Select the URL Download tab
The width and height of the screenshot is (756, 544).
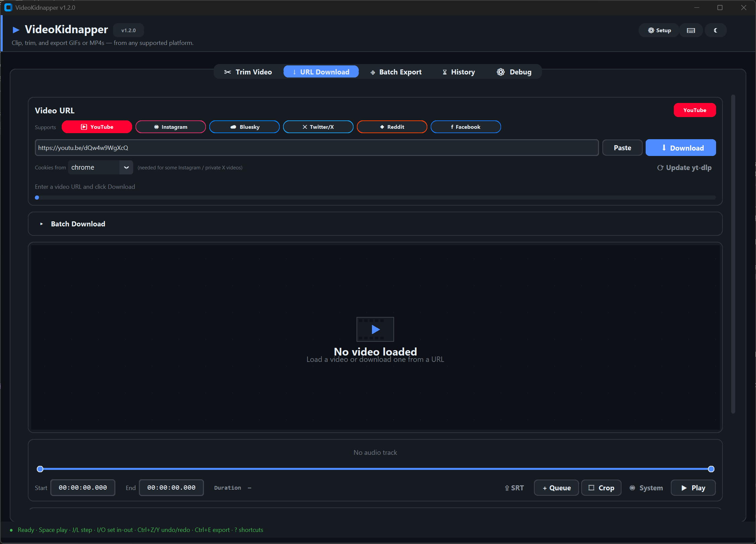pyautogui.click(x=321, y=72)
